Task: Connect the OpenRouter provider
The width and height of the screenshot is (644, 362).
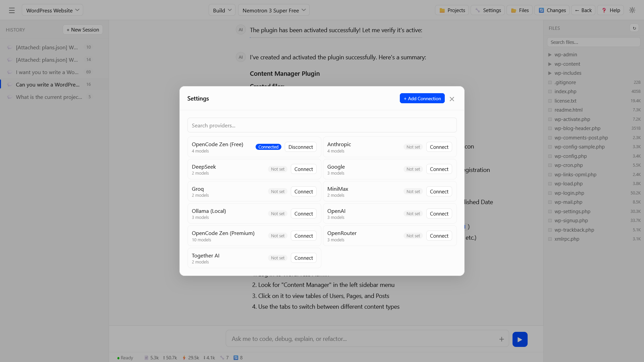Action: [439, 236]
